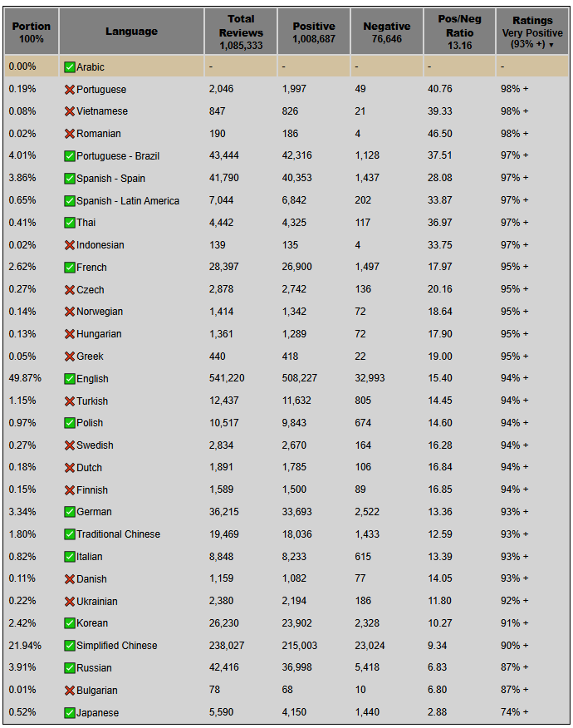The width and height of the screenshot is (573, 728).
Task: Click the red X next to Romanian
Action: 70,134
